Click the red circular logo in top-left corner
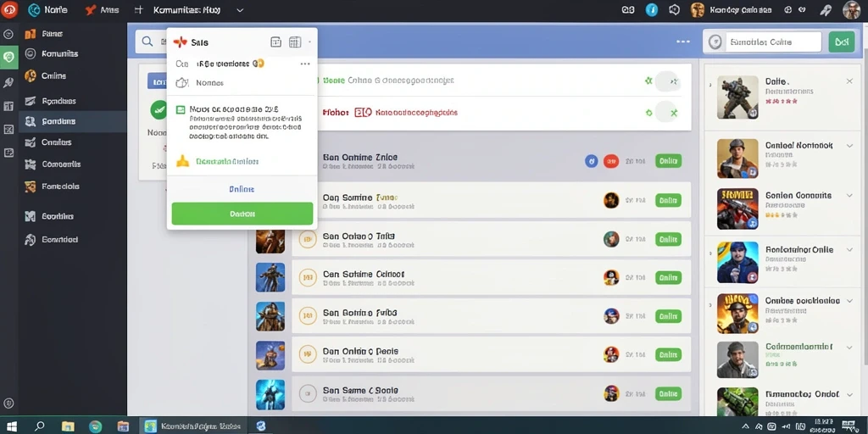The image size is (868, 434). [x=9, y=9]
